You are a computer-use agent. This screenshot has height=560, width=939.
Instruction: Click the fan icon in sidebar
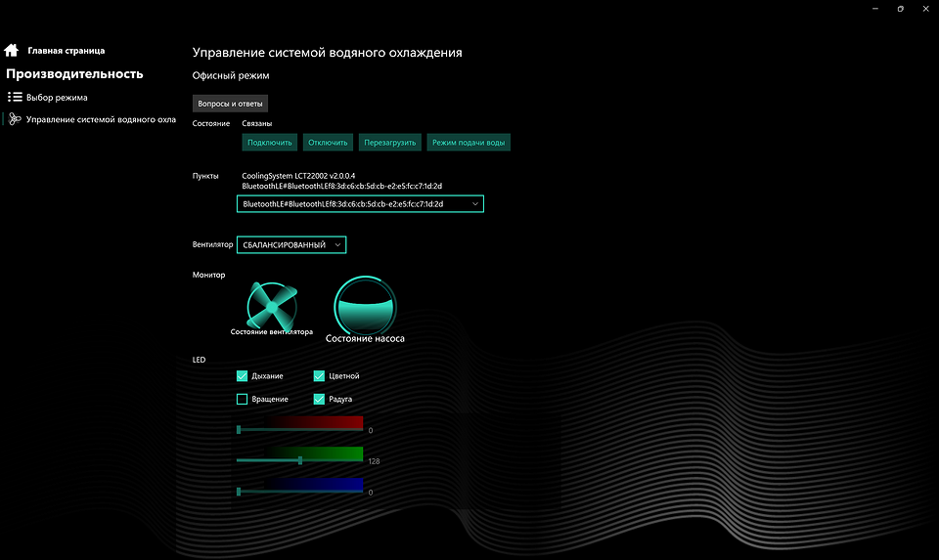tap(15, 119)
